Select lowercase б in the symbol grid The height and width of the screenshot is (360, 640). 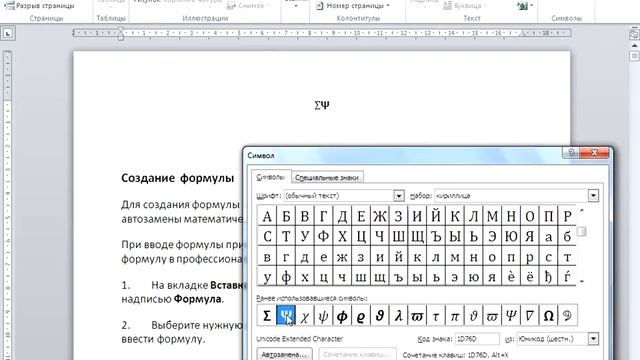[x=567, y=236]
